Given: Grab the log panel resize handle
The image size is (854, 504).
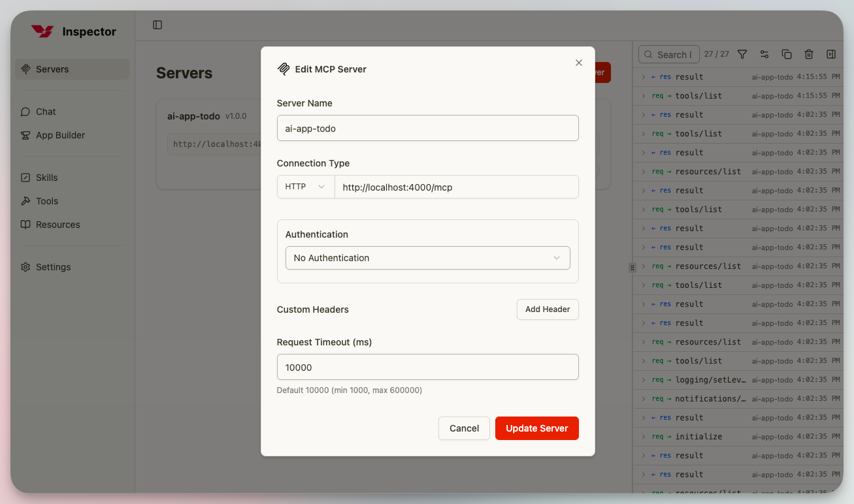Looking at the screenshot, I should [x=632, y=268].
